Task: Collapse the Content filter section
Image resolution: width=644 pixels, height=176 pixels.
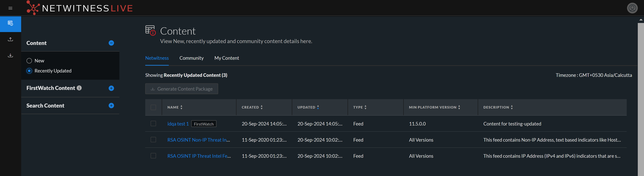Action: [x=111, y=43]
